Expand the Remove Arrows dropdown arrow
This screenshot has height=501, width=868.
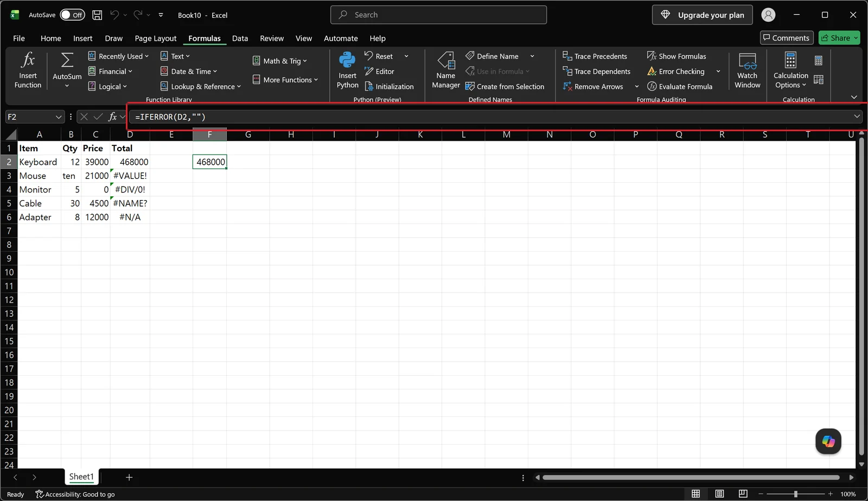[x=637, y=86]
